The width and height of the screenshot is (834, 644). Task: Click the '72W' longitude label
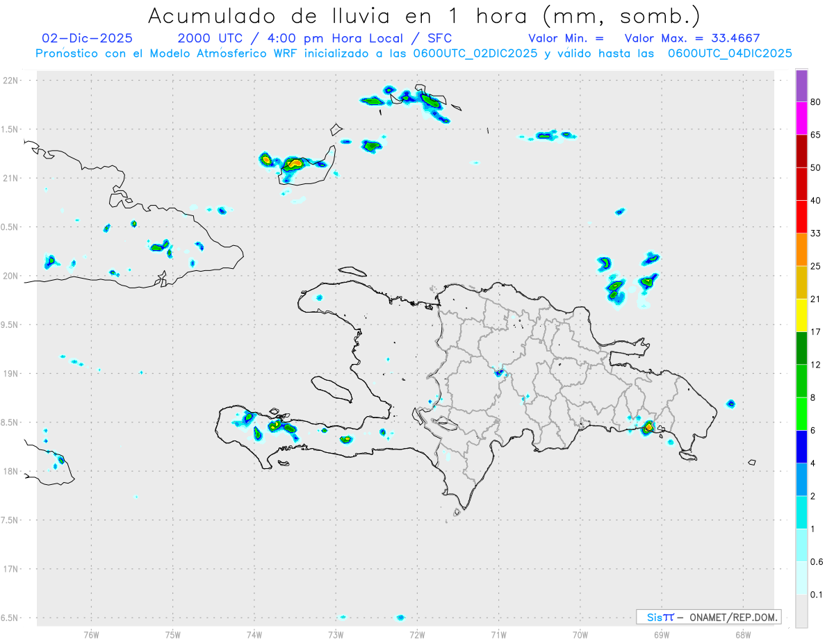pos(417,634)
